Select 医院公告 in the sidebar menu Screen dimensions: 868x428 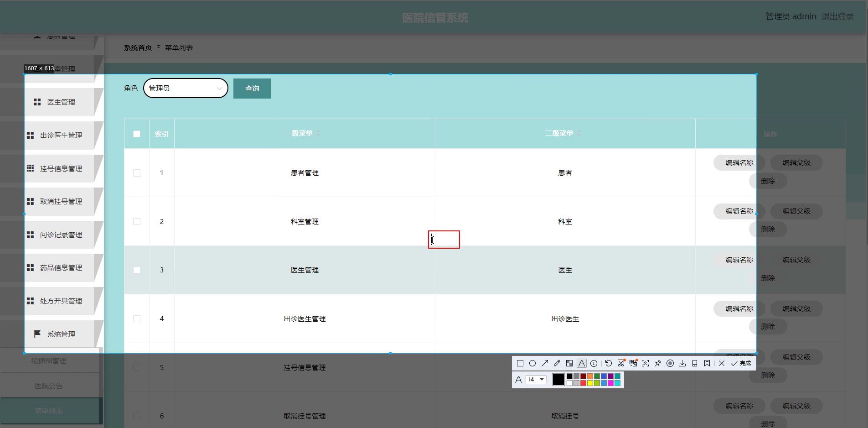pos(48,386)
